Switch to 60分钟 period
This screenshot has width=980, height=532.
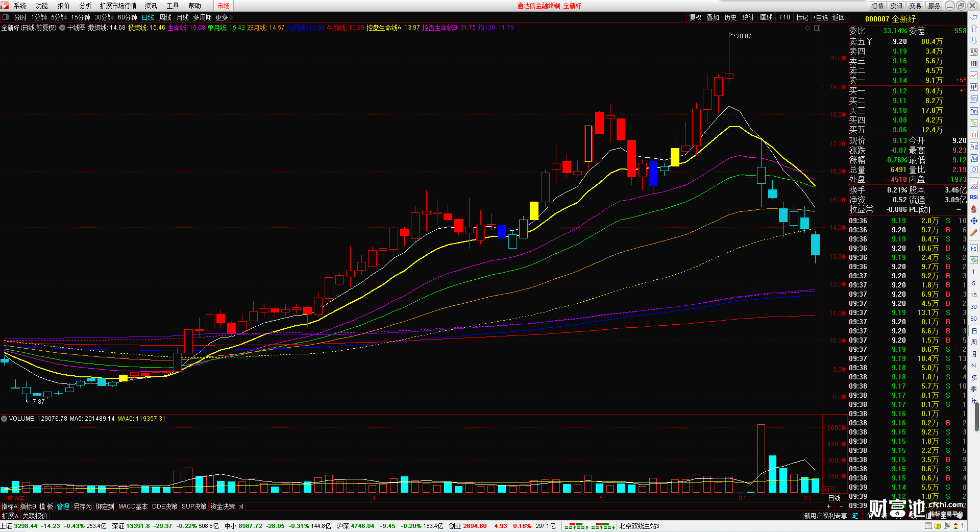[x=128, y=17]
